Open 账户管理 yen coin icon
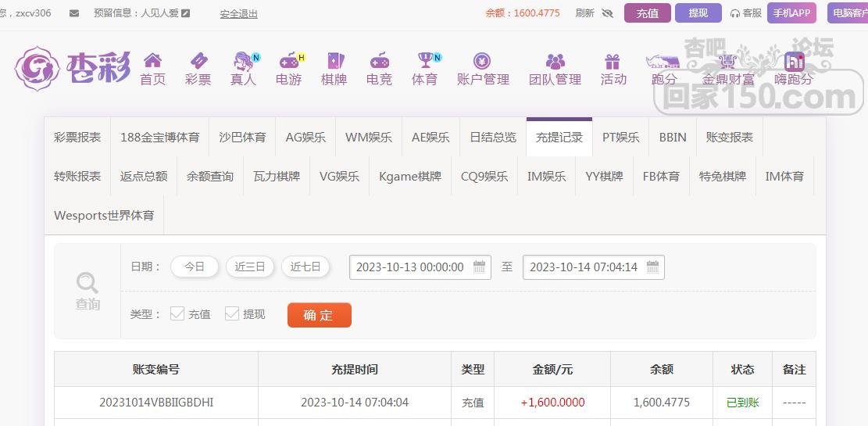The image size is (868, 426). pos(482,60)
